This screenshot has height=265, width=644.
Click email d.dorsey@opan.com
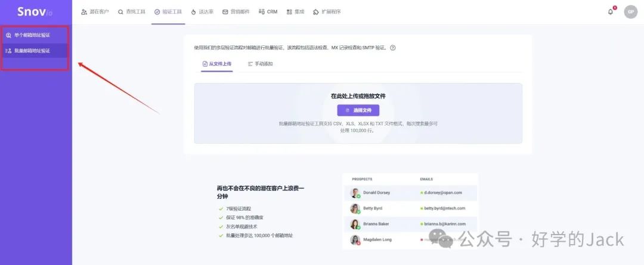point(442,193)
